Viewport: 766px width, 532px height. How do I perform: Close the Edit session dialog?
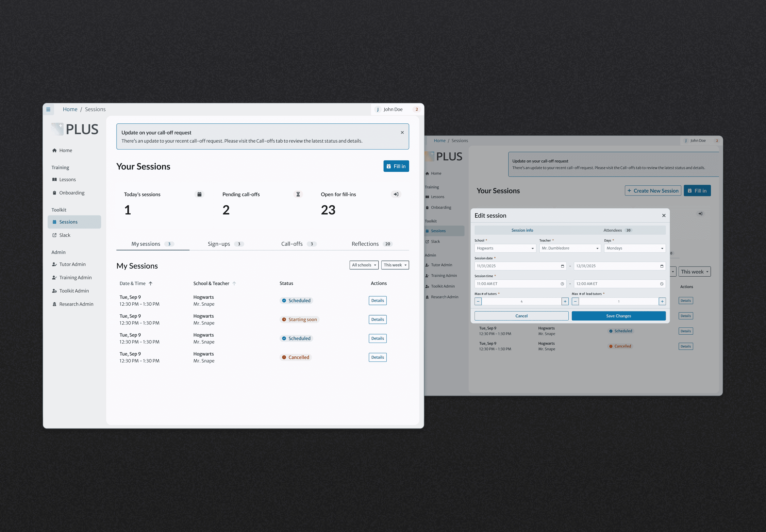click(x=664, y=216)
